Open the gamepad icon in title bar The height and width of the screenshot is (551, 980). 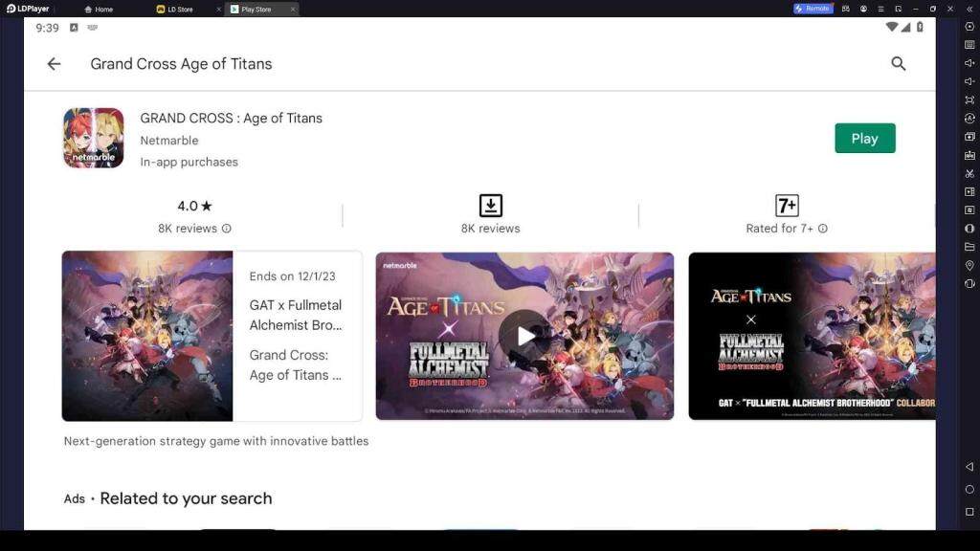click(x=846, y=9)
